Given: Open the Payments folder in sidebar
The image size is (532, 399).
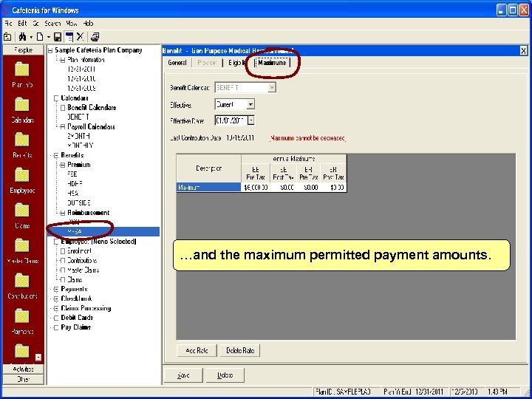Looking at the screenshot, I should click(x=22, y=322).
